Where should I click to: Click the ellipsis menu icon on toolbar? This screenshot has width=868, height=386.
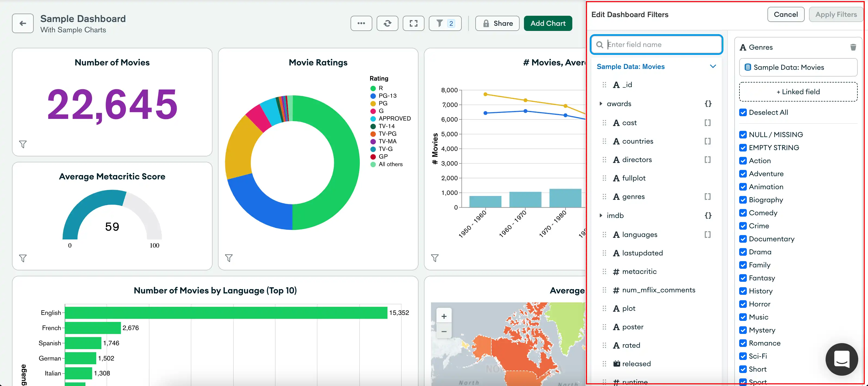click(361, 23)
